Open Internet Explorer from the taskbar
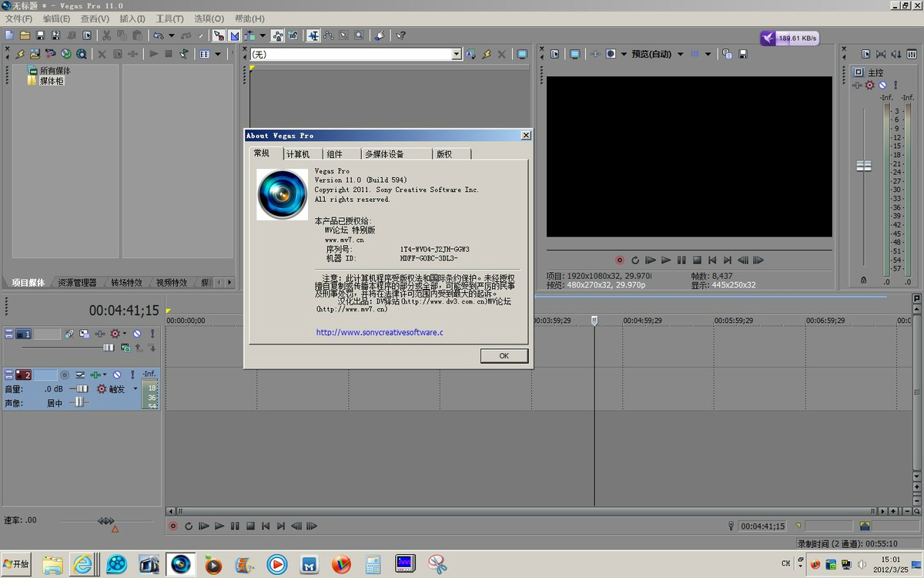Image resolution: width=924 pixels, height=578 pixels. [x=83, y=564]
